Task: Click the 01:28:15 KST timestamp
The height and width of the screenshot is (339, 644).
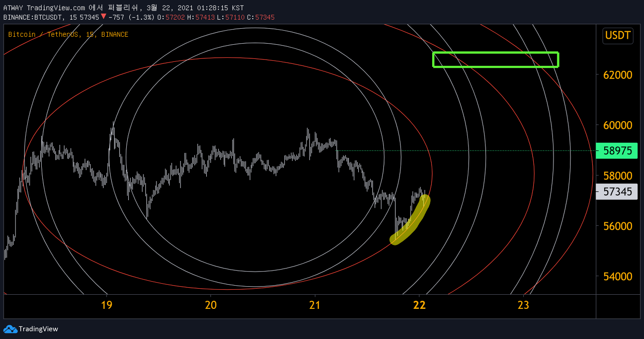Action: tap(219, 8)
